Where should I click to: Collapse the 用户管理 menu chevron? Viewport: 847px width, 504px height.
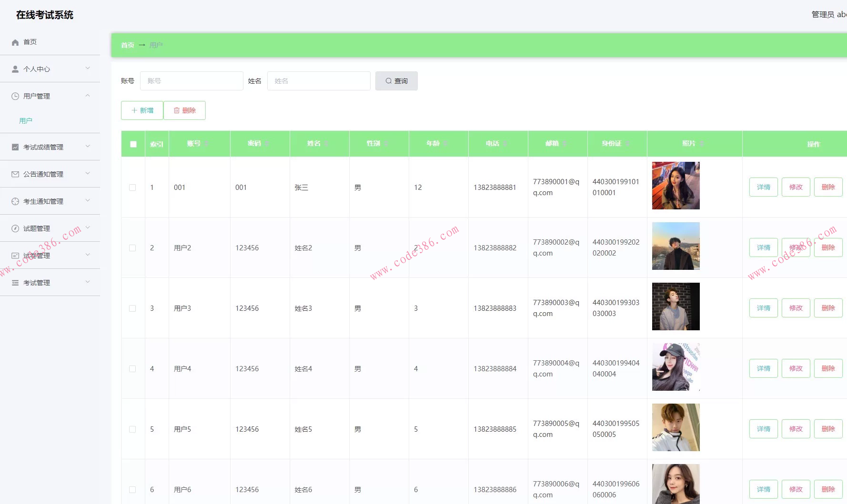88,96
